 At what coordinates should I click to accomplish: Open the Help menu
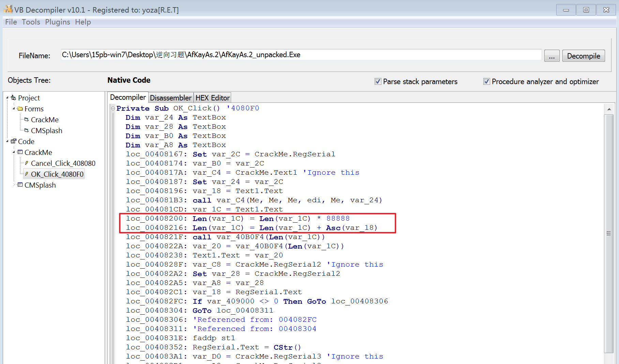tap(83, 22)
